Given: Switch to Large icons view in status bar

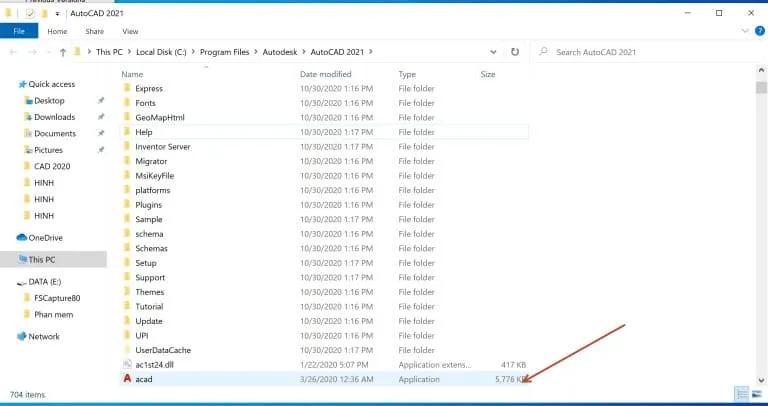Looking at the screenshot, I should point(756,394).
